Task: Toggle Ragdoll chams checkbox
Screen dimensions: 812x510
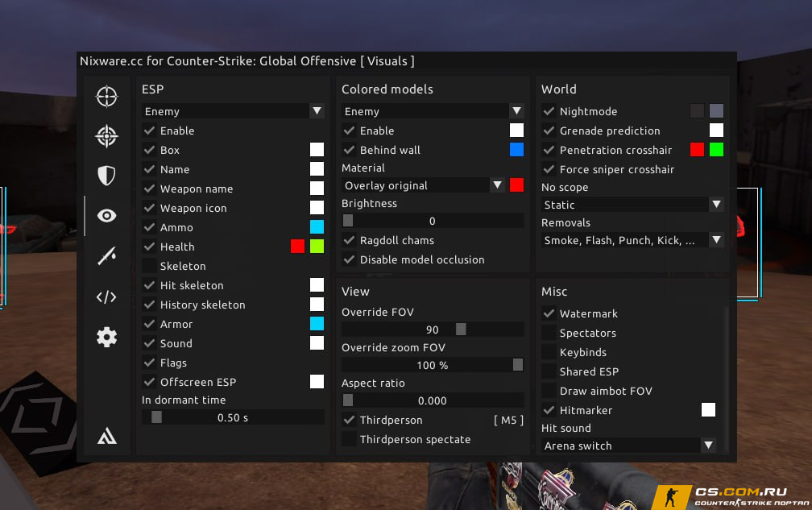Action: (349, 240)
